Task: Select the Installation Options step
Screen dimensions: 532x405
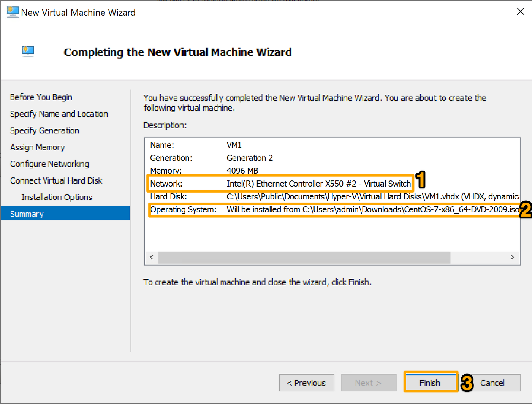Action: coord(57,197)
